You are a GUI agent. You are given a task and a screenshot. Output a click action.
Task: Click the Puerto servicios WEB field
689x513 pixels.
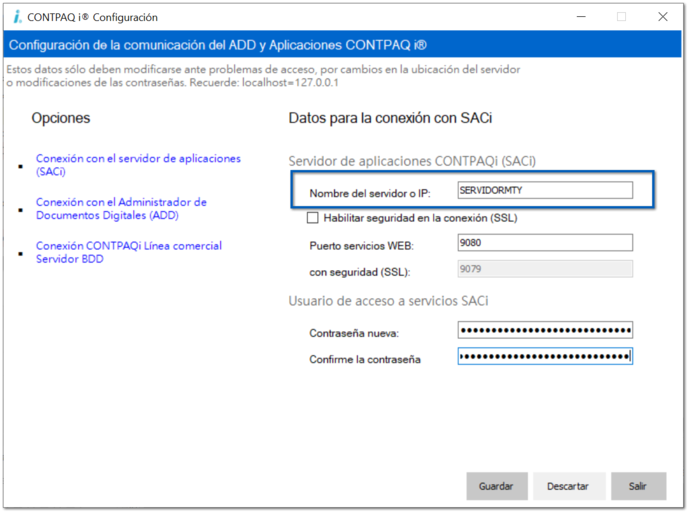point(545,243)
